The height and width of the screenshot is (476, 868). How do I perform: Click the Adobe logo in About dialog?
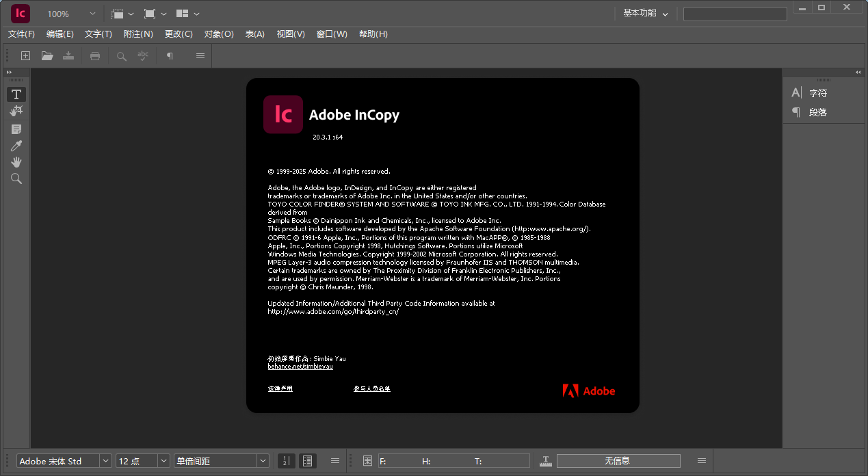(x=589, y=391)
